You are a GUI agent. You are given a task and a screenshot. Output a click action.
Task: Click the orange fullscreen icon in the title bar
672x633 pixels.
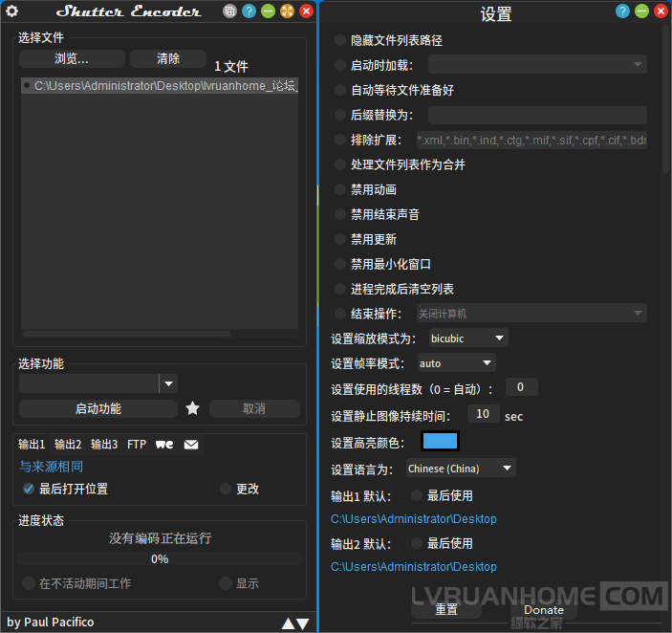point(287,11)
